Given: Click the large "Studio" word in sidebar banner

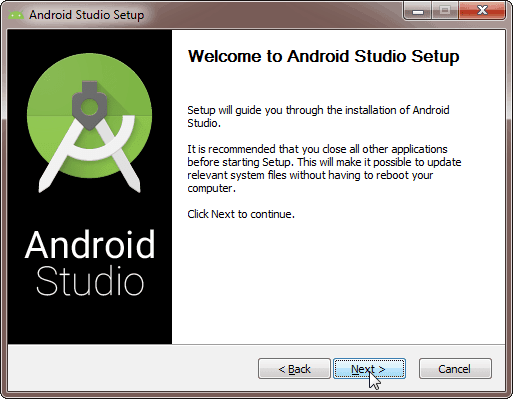Looking at the screenshot, I should click(x=90, y=281).
